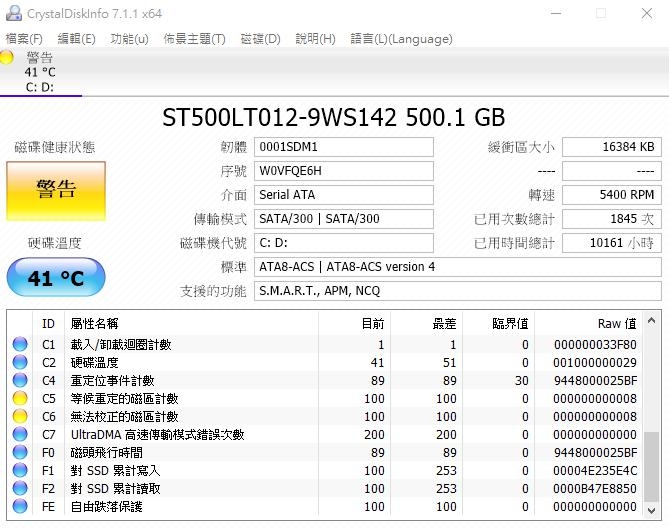Viewport: 669px width, 529px height.
Task: Click threshold value 30 in C4 row
Action: (x=521, y=381)
